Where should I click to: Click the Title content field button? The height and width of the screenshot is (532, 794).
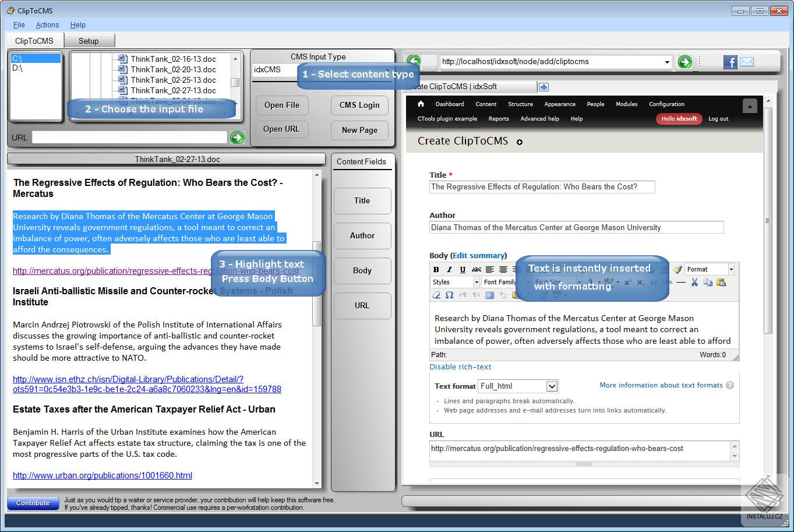[x=362, y=201]
